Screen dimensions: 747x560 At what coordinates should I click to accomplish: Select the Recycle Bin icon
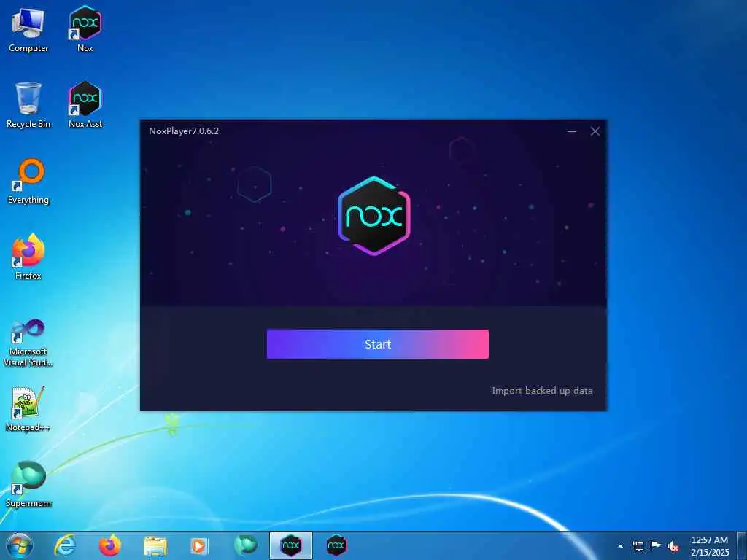click(28, 105)
